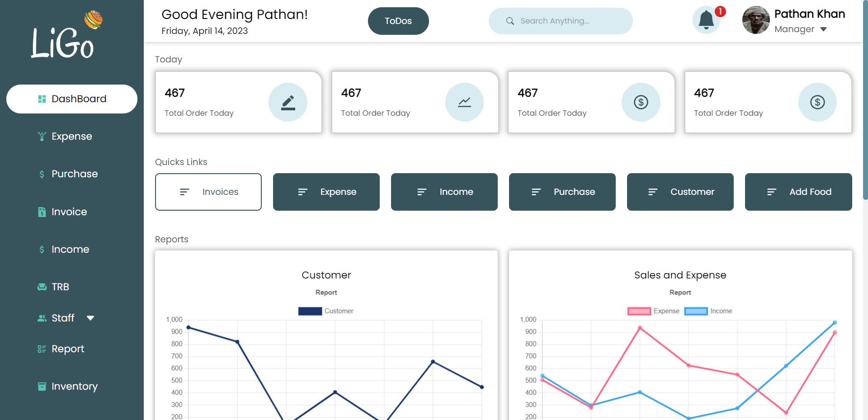Click the ToDos button
Viewport: 868px width, 420px height.
398,21
